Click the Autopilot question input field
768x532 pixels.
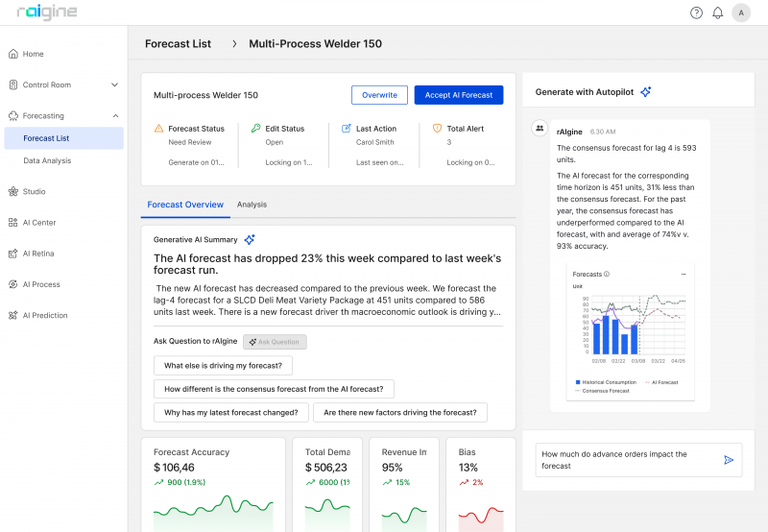(629, 460)
